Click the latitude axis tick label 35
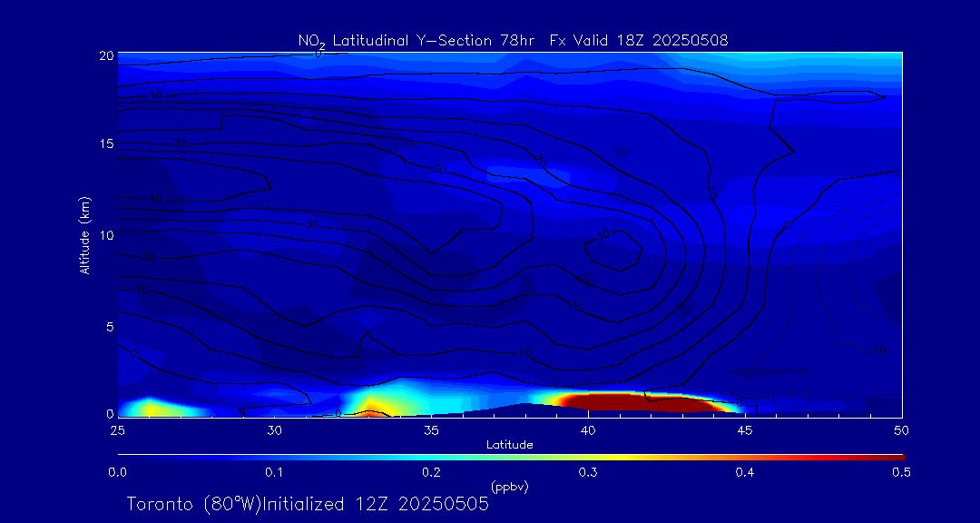The image size is (980, 523). 431,430
